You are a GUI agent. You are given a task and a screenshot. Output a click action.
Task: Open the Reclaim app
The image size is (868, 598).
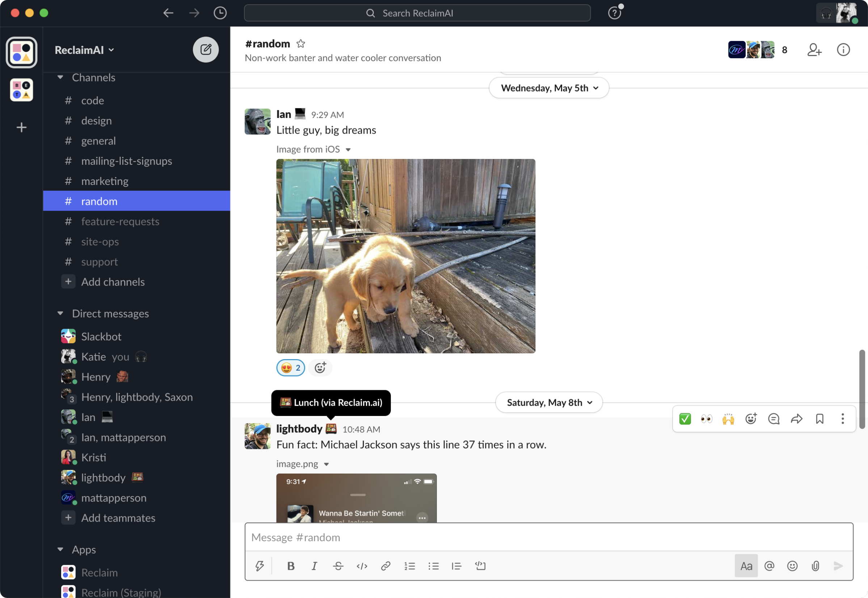coord(137,573)
